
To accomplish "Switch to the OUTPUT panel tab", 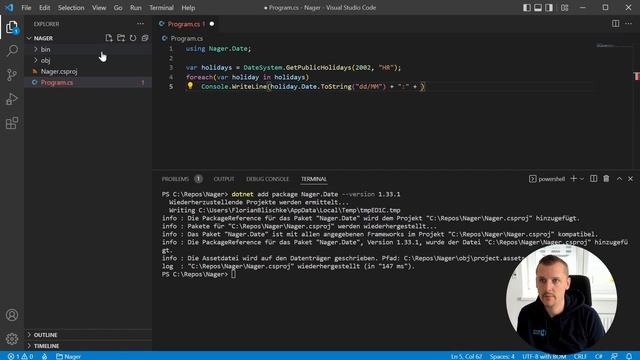I will (224, 179).
